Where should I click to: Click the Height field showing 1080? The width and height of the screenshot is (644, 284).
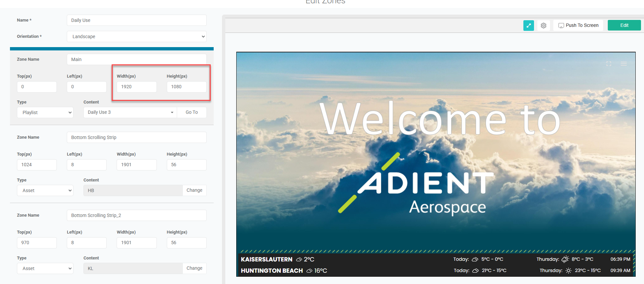click(x=186, y=87)
